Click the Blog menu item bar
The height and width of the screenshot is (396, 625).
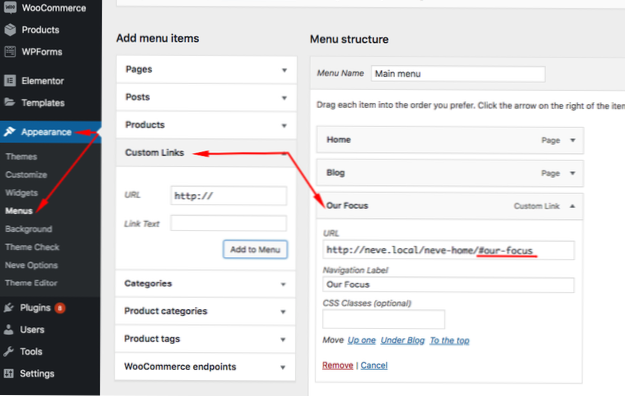point(450,173)
